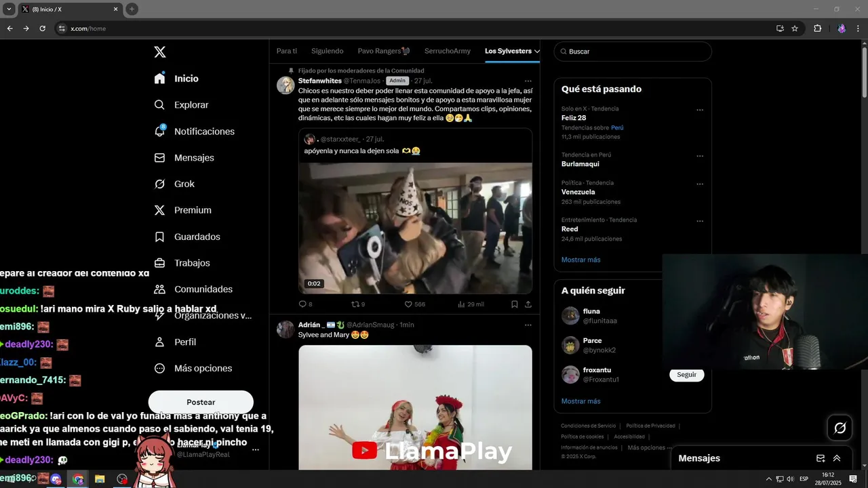Open Condiciones de Servicio link
Image resolution: width=868 pixels, height=488 pixels.
pos(589,426)
